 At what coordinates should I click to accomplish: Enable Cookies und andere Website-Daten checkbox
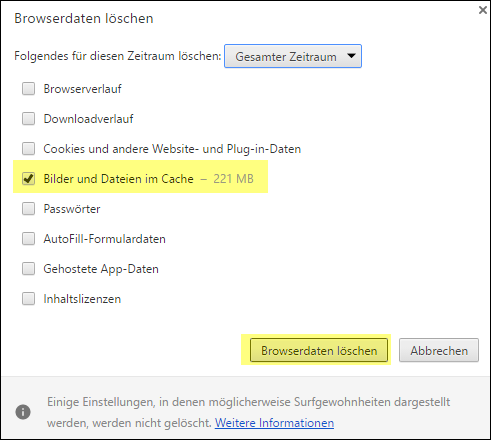[28, 149]
